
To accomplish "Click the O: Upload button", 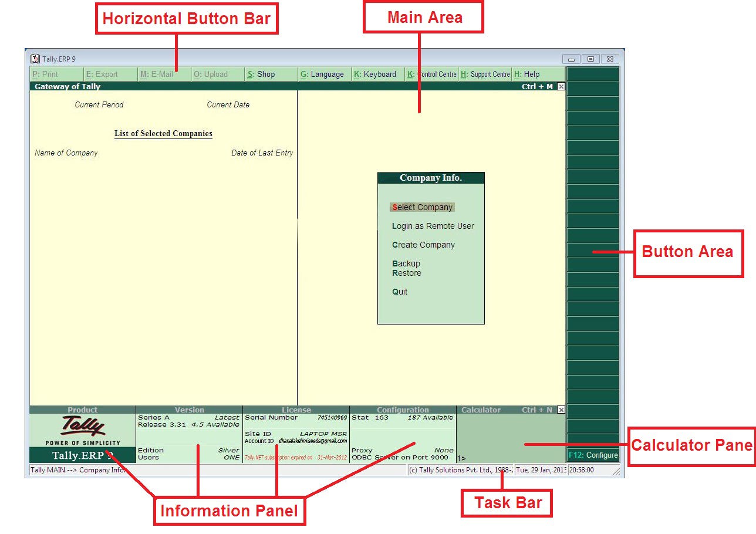I will (218, 75).
